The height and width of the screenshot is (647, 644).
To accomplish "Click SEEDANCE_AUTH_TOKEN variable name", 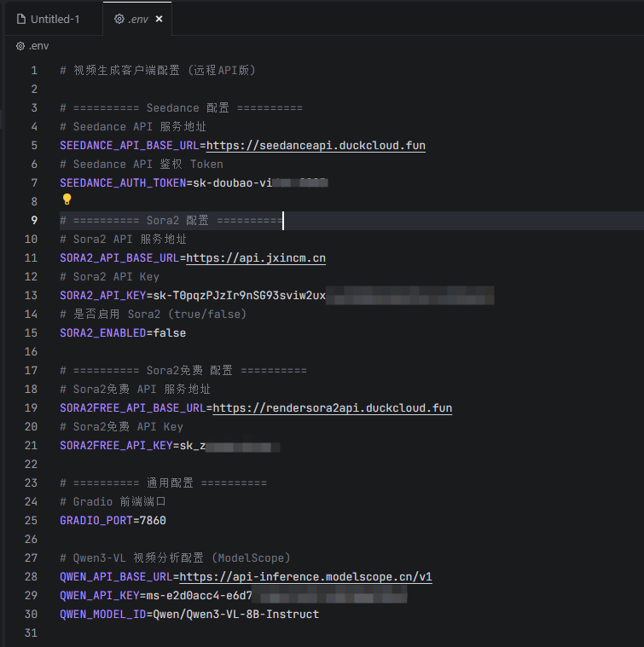I will pos(123,183).
